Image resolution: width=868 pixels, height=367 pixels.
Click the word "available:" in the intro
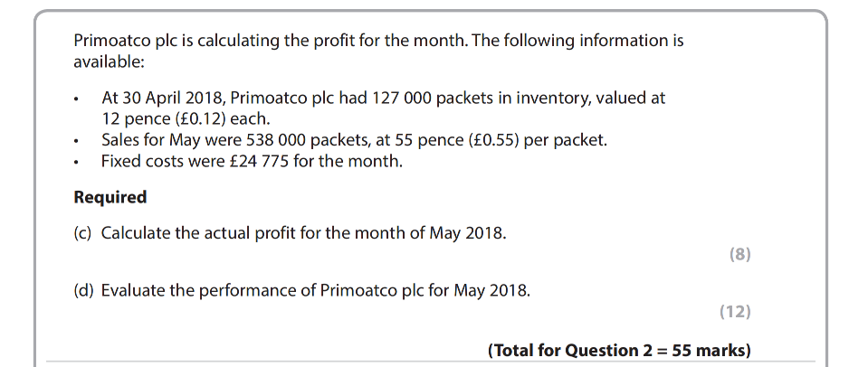click(108, 62)
